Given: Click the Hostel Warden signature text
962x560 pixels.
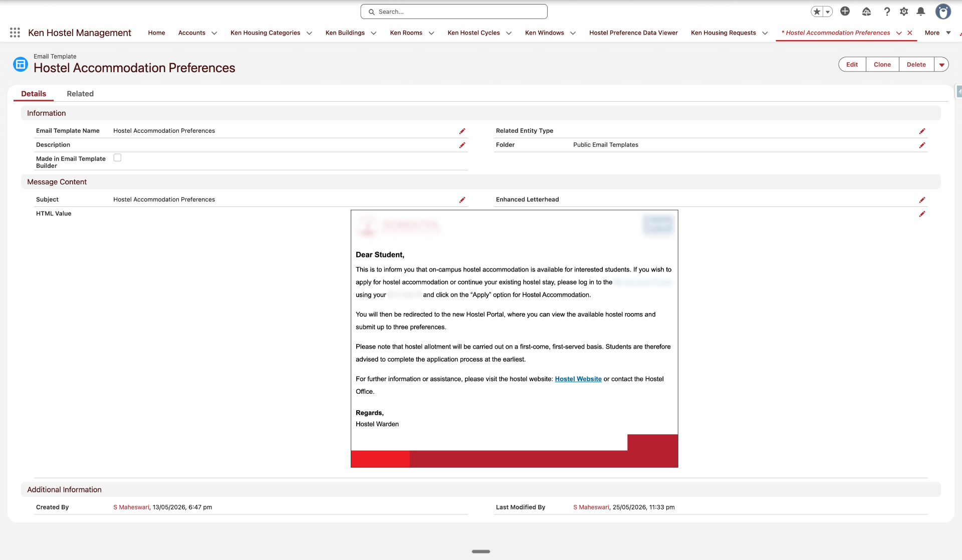Looking at the screenshot, I should point(377,424).
